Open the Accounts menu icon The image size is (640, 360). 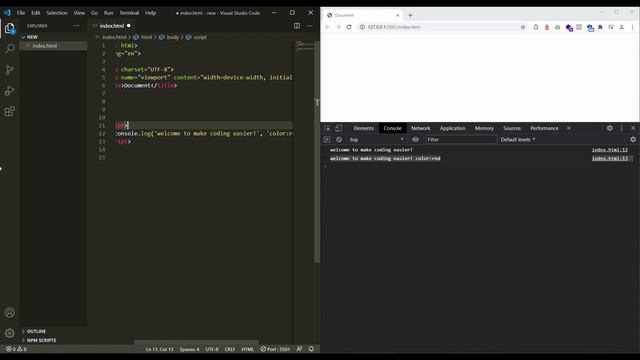9,313
